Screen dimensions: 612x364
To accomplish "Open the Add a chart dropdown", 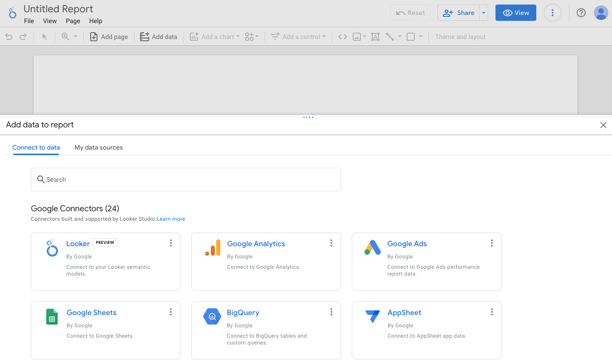I will coord(215,37).
